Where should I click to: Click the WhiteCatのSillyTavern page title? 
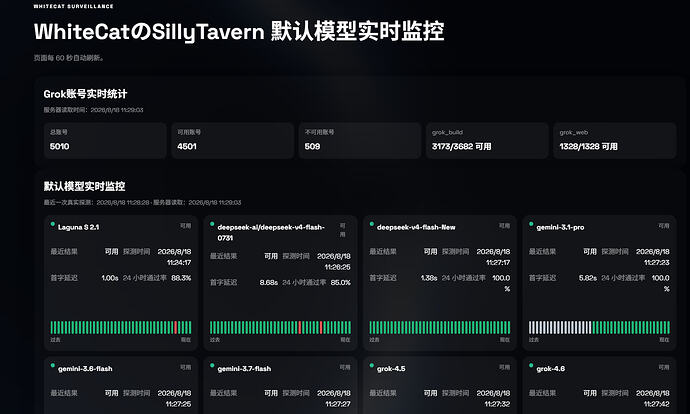(x=239, y=32)
